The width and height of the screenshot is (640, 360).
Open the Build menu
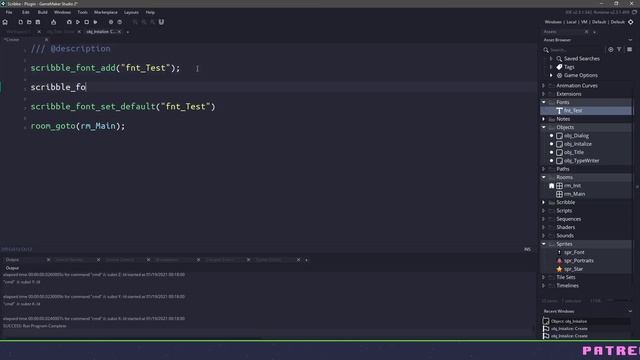pyautogui.click(x=42, y=12)
